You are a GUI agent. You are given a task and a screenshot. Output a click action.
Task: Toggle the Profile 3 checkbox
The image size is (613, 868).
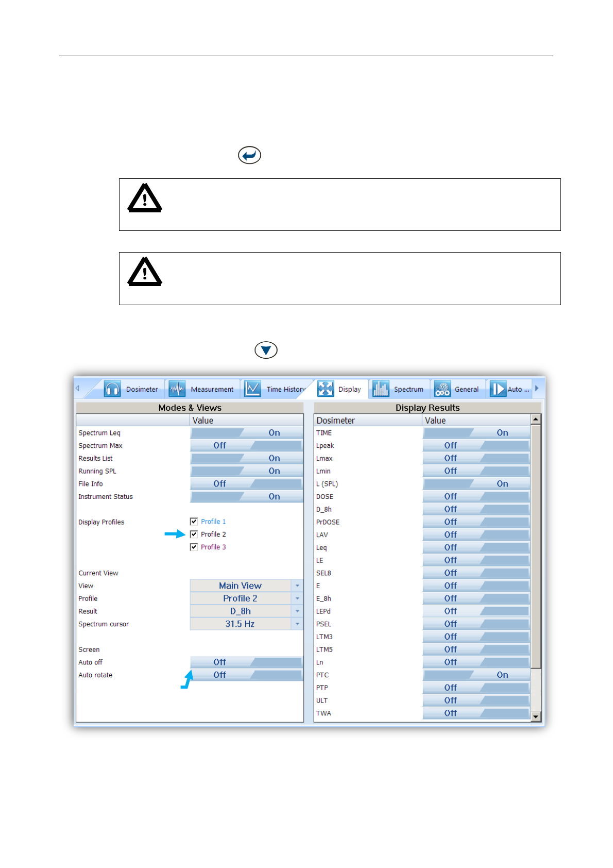194,547
